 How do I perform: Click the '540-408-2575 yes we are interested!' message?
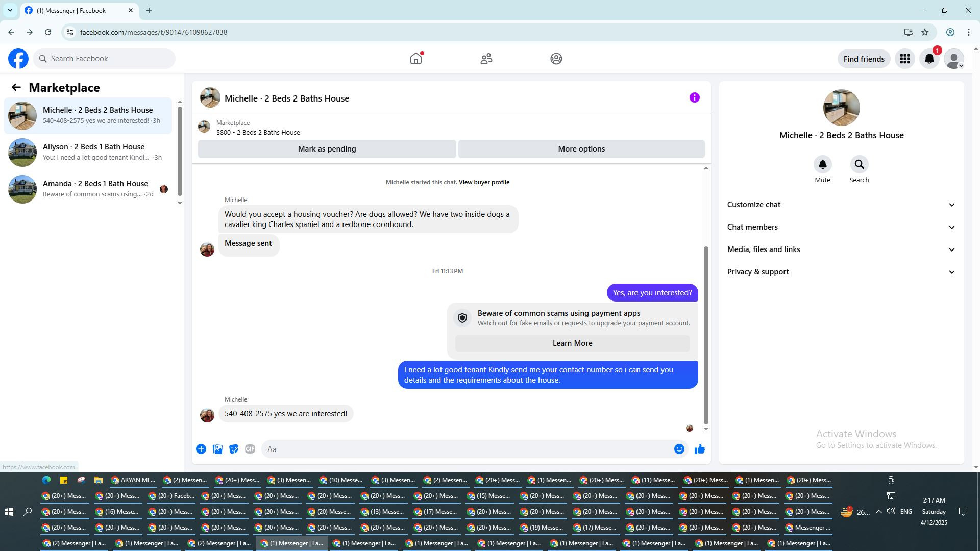coord(286,414)
